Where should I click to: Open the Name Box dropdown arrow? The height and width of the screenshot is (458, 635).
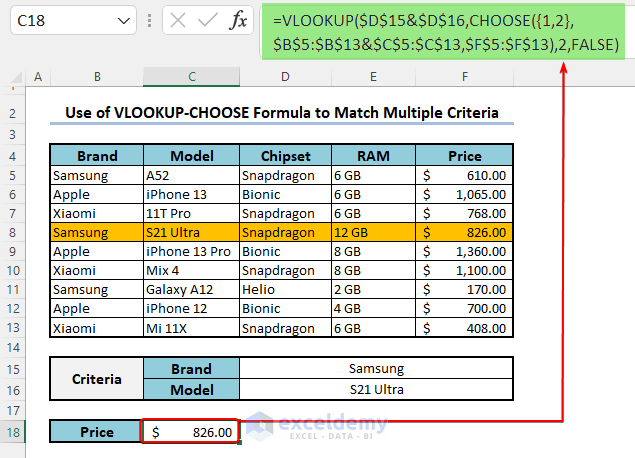(x=124, y=21)
